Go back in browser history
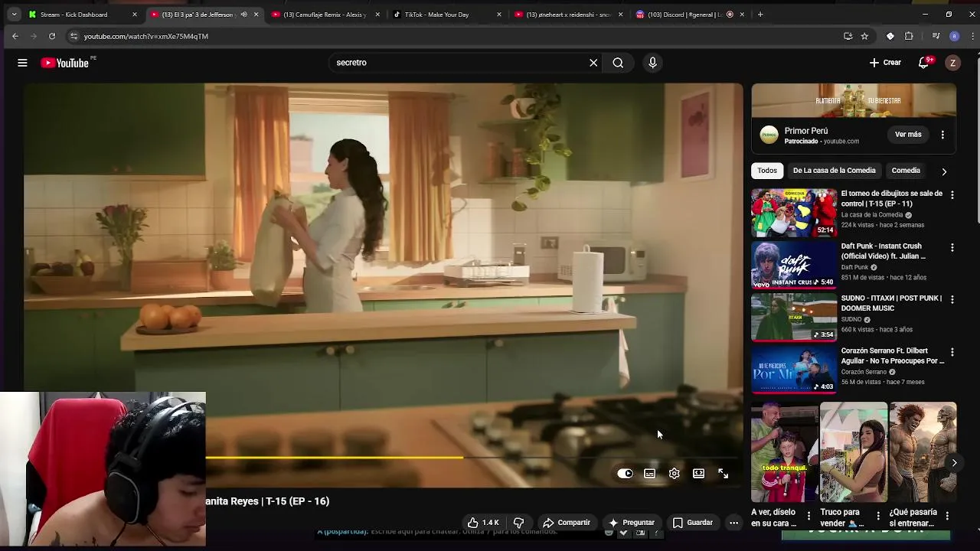 click(x=15, y=36)
